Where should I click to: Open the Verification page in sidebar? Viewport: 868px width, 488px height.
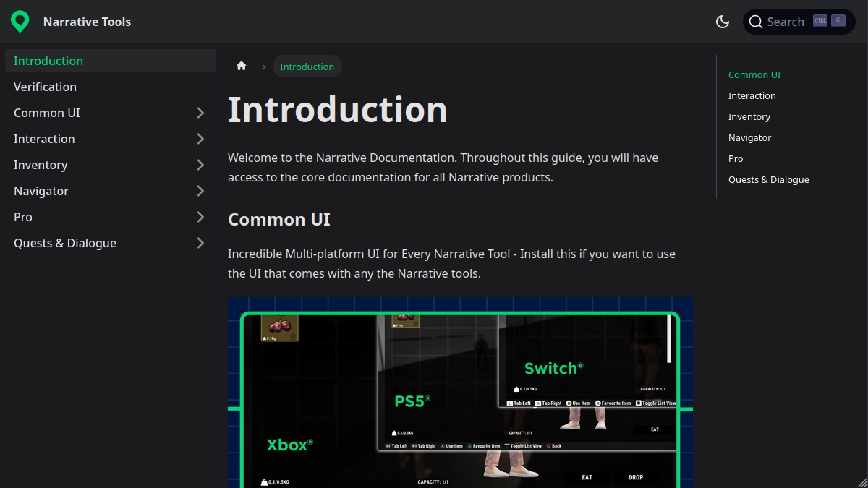pos(45,87)
